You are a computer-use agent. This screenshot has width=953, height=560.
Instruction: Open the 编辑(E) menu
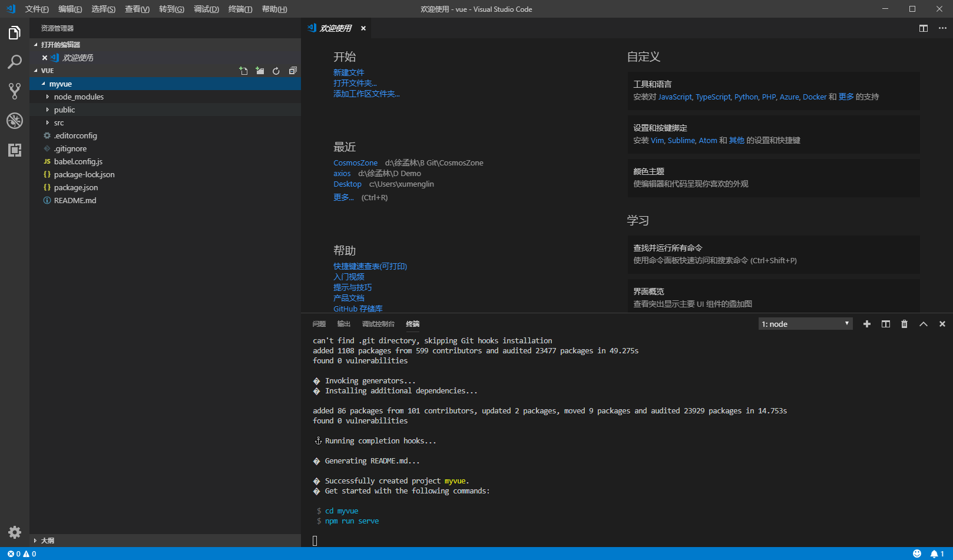pyautogui.click(x=70, y=9)
